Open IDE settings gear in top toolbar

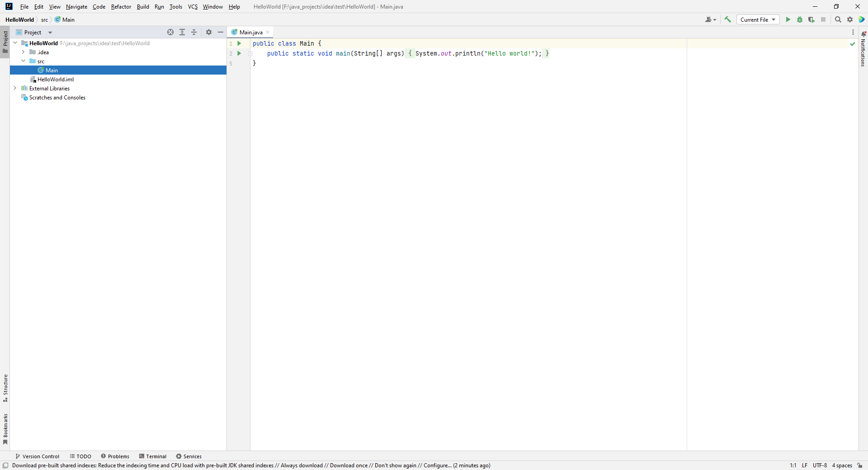pyautogui.click(x=850, y=19)
